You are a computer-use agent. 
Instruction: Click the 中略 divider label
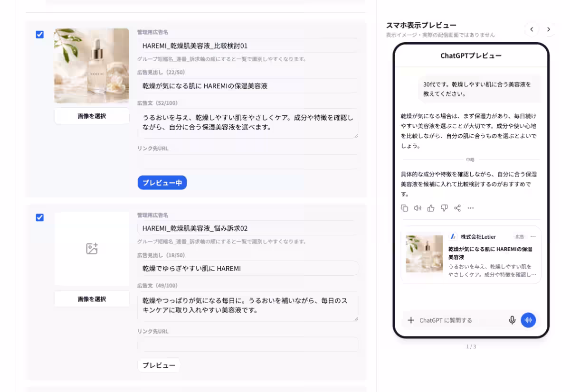[470, 159]
